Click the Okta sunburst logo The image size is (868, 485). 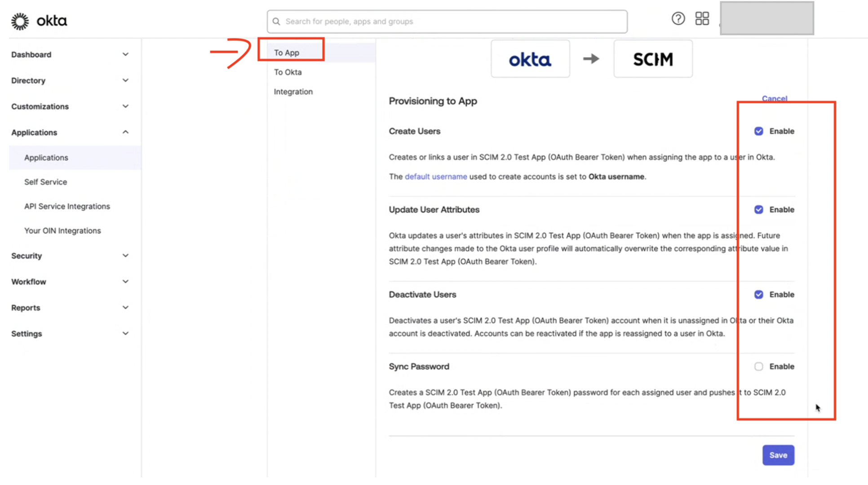[20, 21]
